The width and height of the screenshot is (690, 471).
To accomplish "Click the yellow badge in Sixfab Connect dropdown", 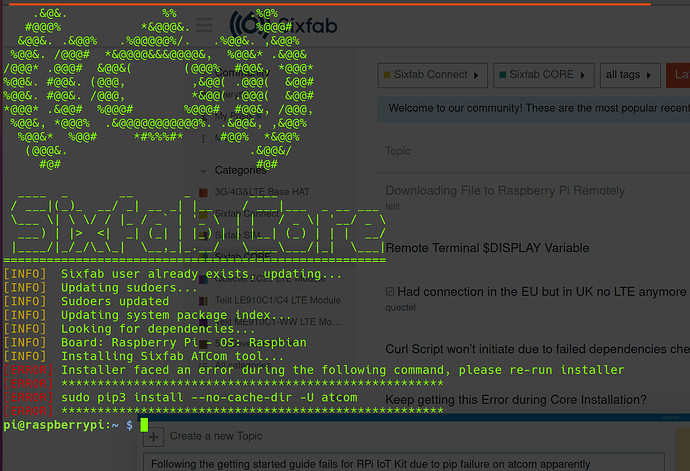I will [387, 75].
